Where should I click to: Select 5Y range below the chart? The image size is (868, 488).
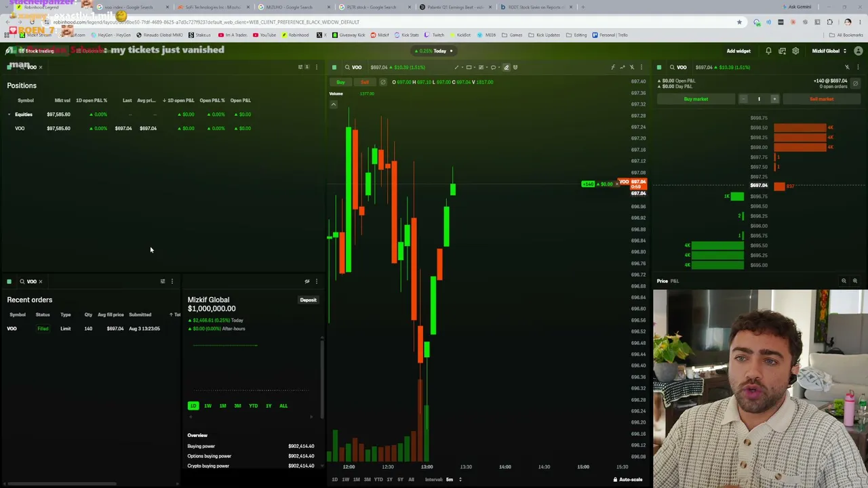400,480
